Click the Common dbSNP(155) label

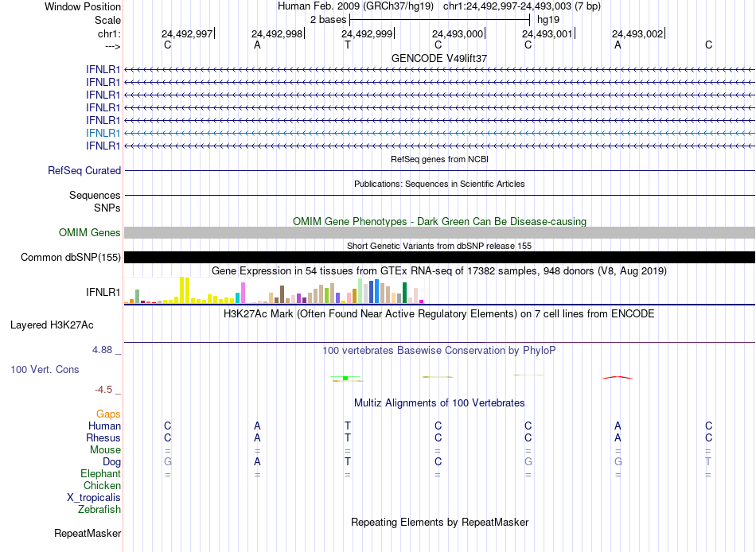[x=70, y=258]
